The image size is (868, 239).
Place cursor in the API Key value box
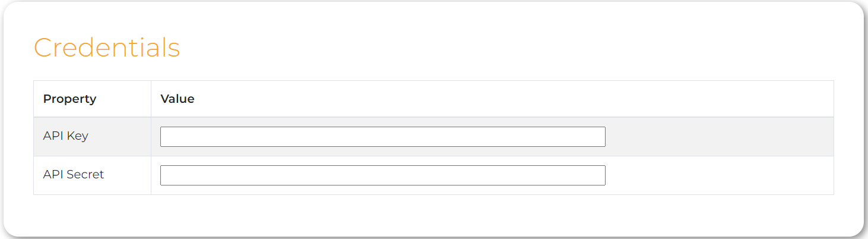[x=382, y=137]
